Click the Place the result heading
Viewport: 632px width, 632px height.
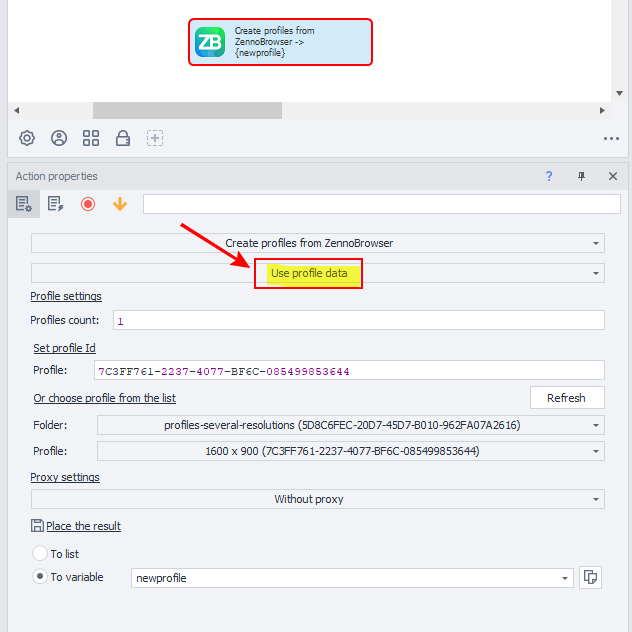[83, 526]
